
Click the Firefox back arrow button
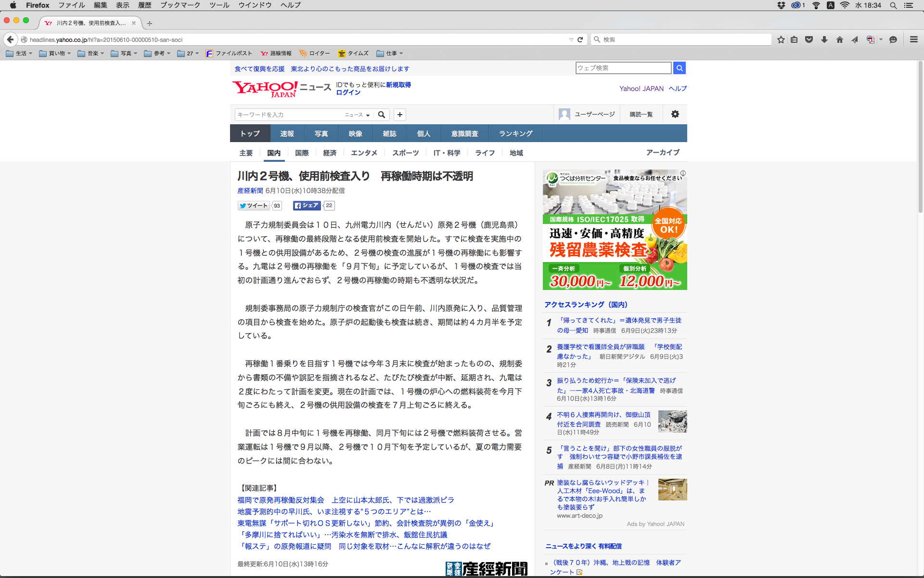click(10, 39)
